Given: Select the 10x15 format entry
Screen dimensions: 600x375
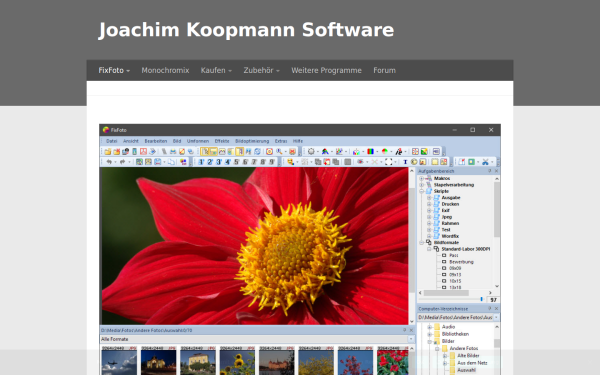Looking at the screenshot, I should (x=455, y=281).
